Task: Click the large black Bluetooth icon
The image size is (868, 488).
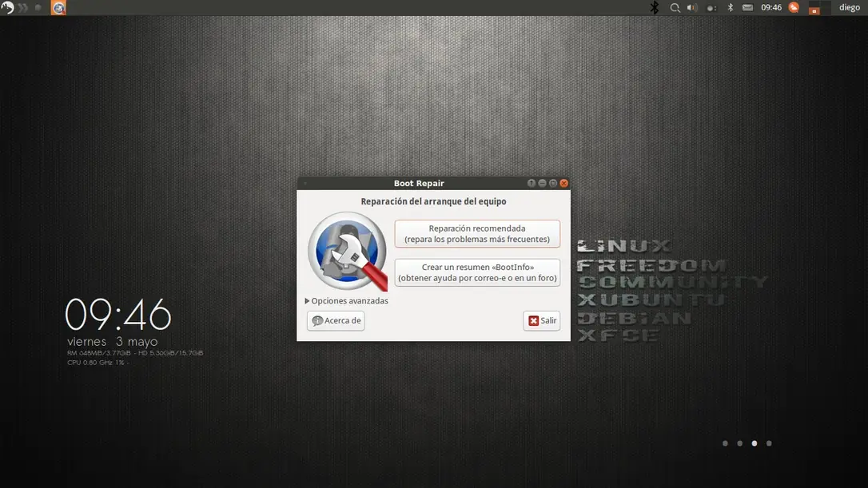Action: click(655, 8)
